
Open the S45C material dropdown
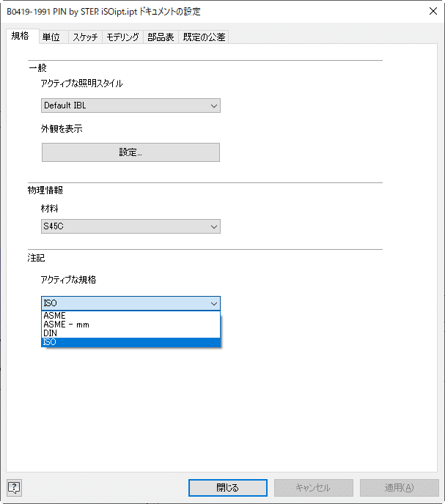130,226
